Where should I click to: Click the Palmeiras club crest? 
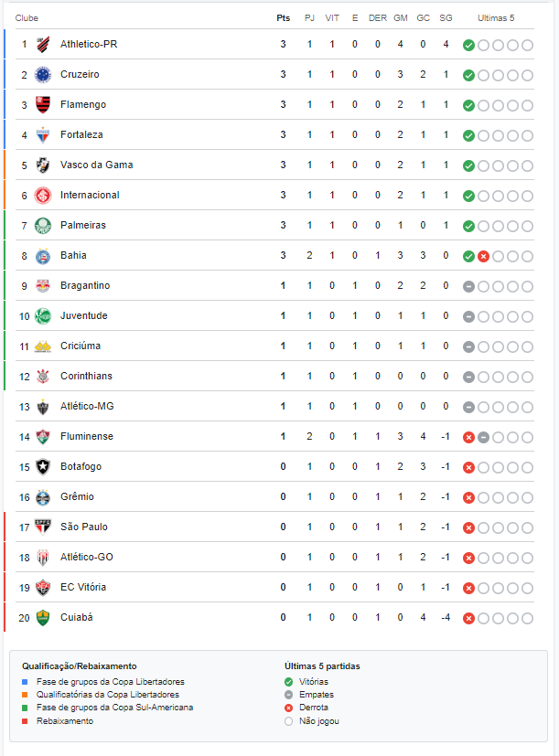43,226
